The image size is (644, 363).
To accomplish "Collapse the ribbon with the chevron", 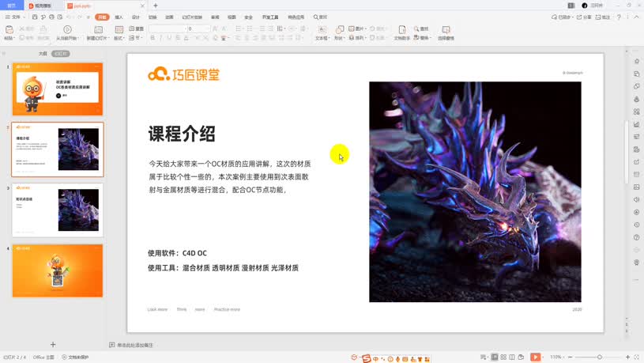I will 636,17.
